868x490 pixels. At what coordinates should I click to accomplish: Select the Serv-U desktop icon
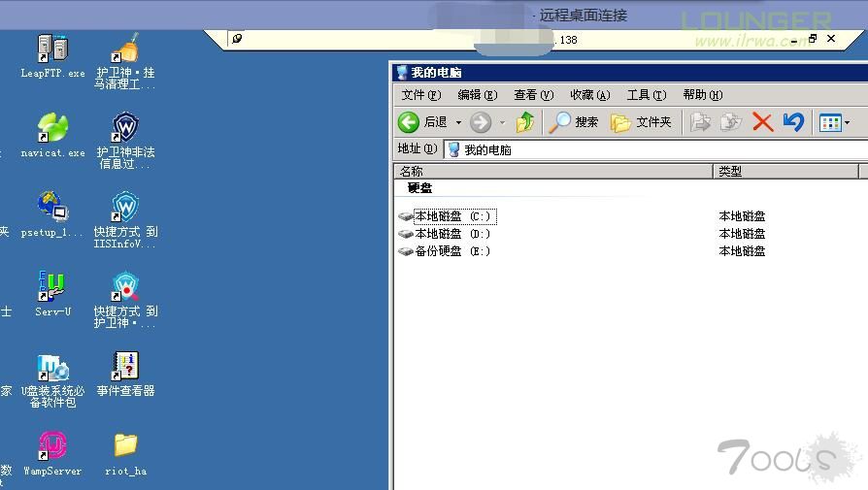52,287
